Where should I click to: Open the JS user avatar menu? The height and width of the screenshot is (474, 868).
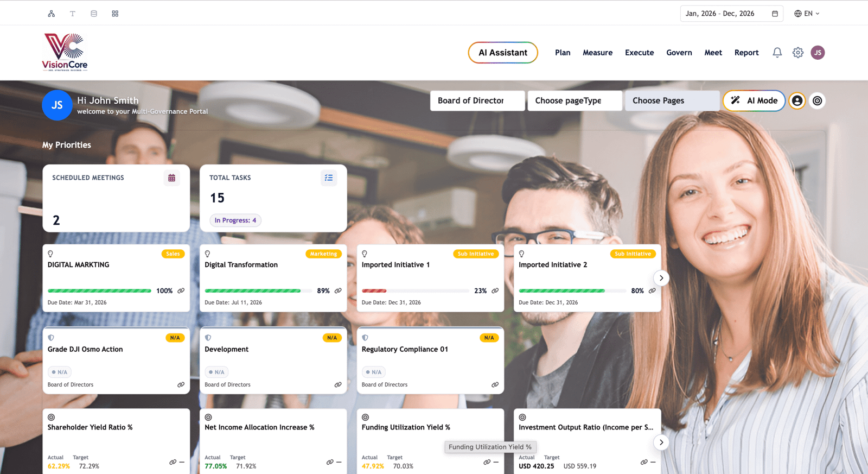(x=818, y=53)
